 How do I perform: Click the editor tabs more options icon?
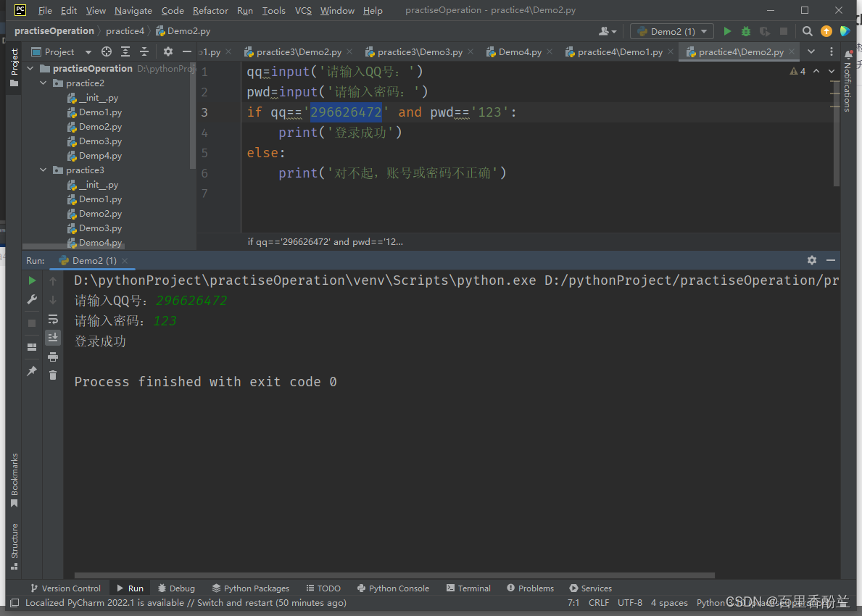(x=832, y=51)
